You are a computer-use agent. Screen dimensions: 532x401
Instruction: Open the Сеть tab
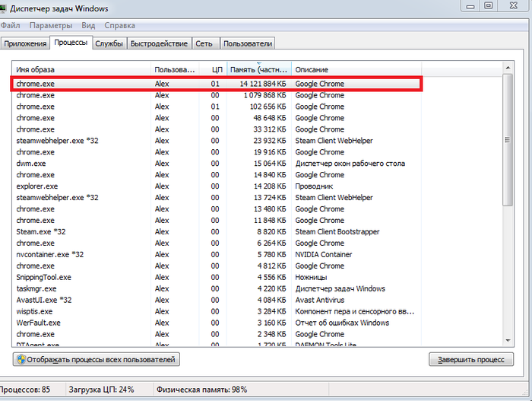pyautogui.click(x=204, y=44)
